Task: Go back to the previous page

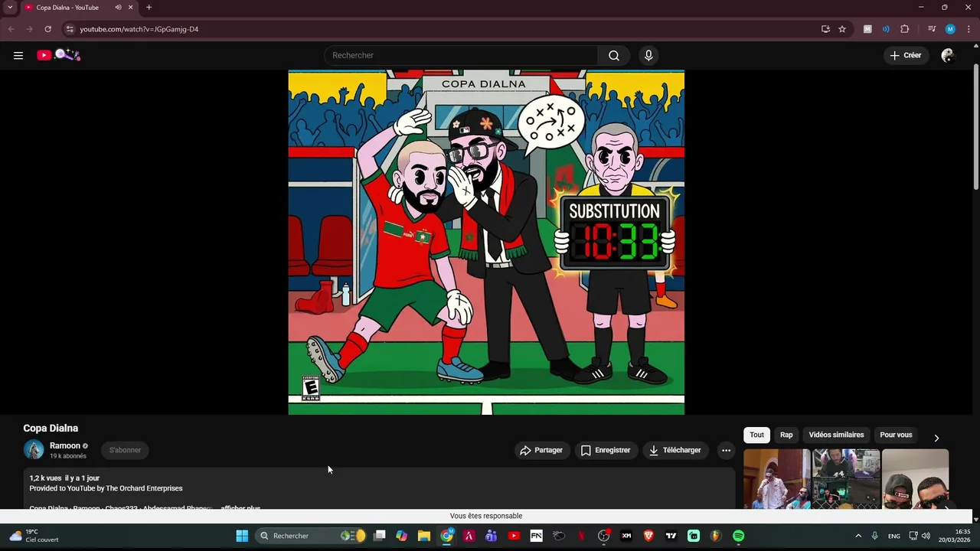Action: pos(11,29)
